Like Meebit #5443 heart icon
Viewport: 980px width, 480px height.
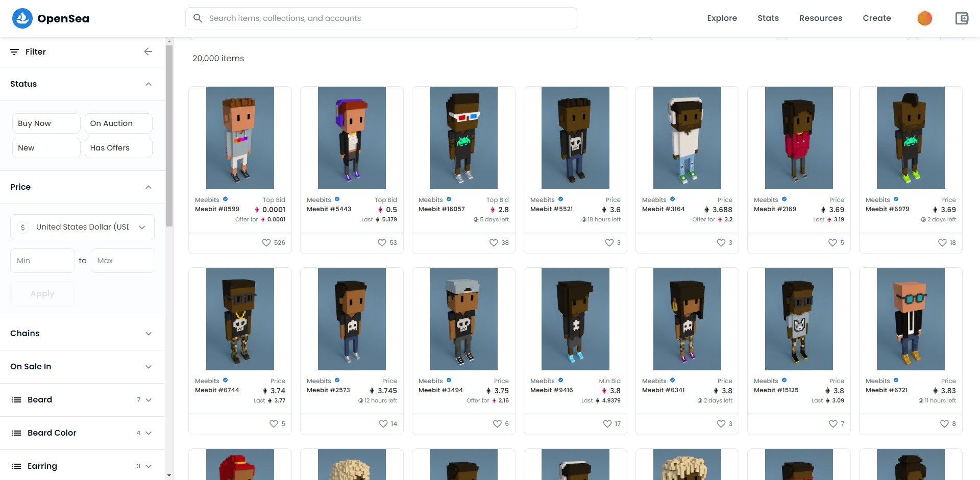coord(382,243)
